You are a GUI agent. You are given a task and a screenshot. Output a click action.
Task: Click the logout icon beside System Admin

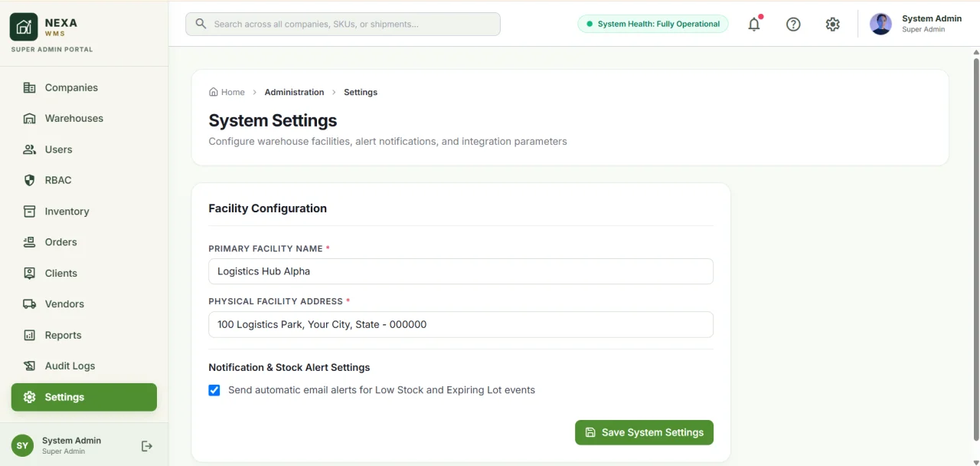click(x=147, y=446)
